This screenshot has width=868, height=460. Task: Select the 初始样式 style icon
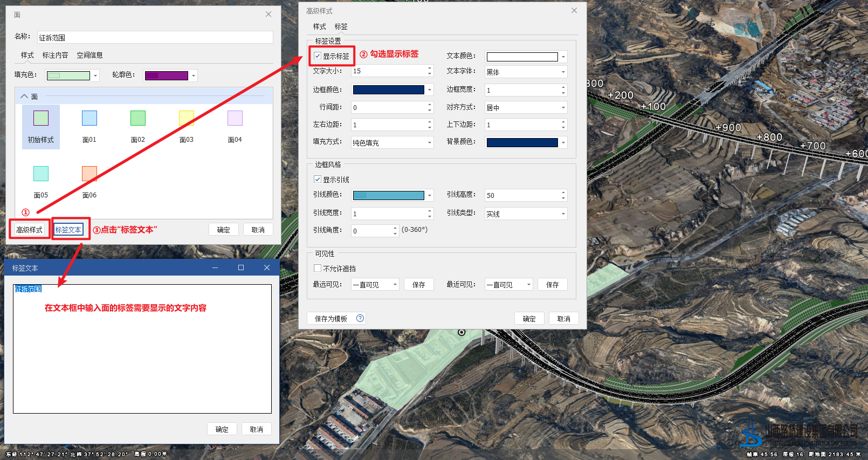(41, 118)
